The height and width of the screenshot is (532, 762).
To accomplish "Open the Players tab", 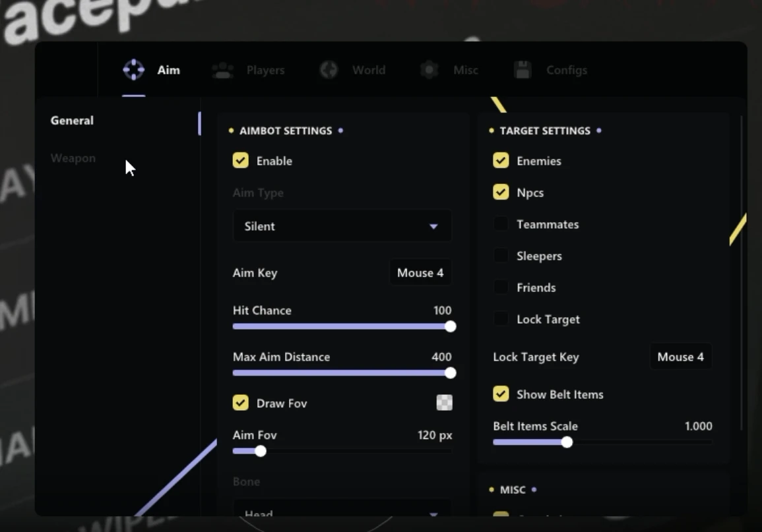I will [265, 70].
